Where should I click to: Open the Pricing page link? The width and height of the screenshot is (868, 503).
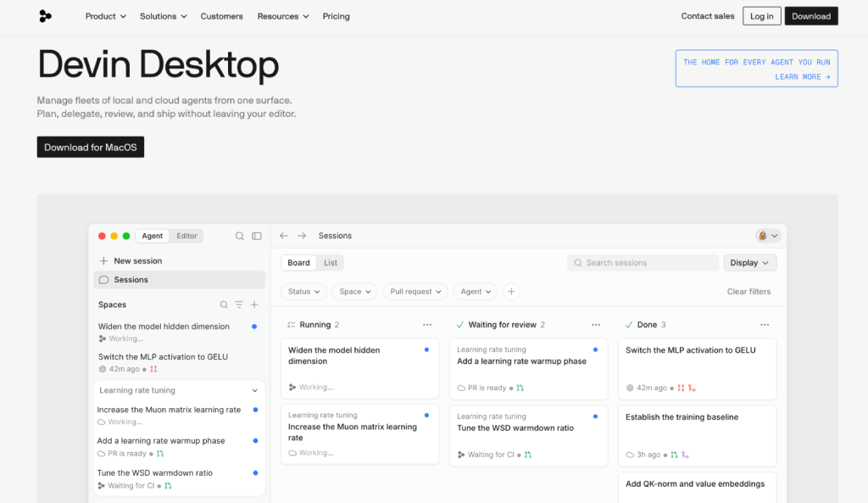(x=336, y=16)
